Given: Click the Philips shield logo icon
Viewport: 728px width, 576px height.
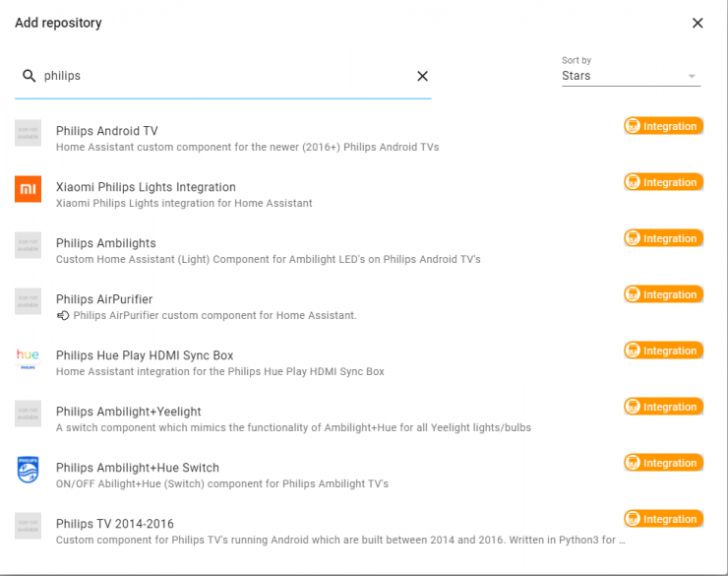Looking at the screenshot, I should click(29, 469).
